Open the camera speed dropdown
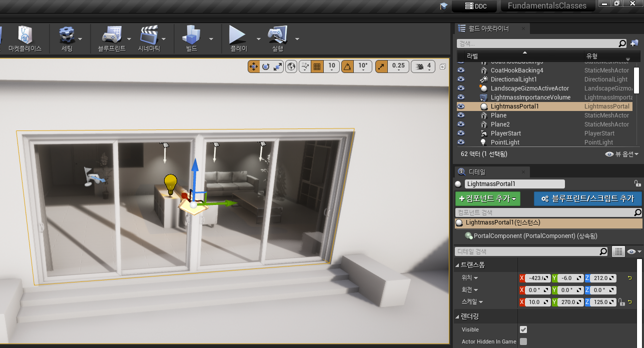 (423, 66)
